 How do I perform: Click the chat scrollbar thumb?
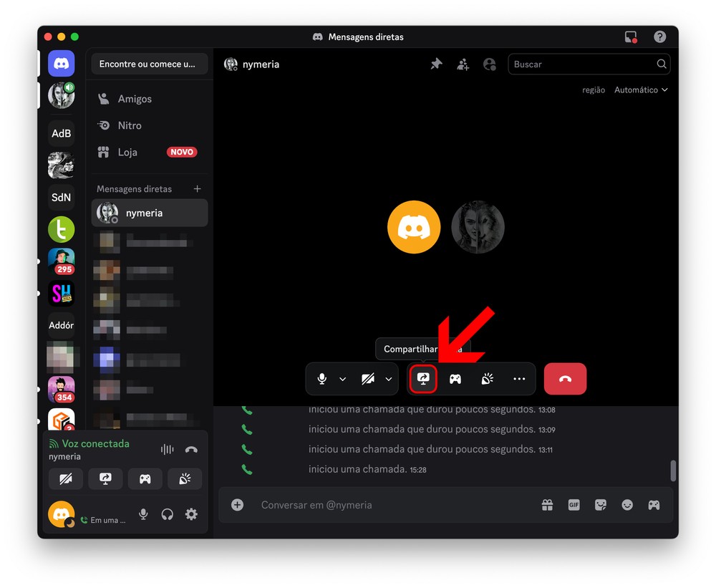(x=673, y=471)
